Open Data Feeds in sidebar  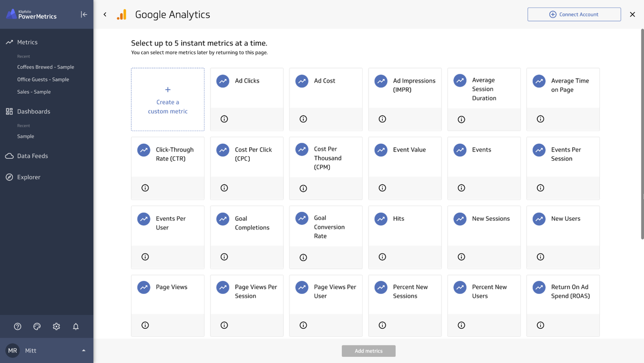(x=32, y=156)
